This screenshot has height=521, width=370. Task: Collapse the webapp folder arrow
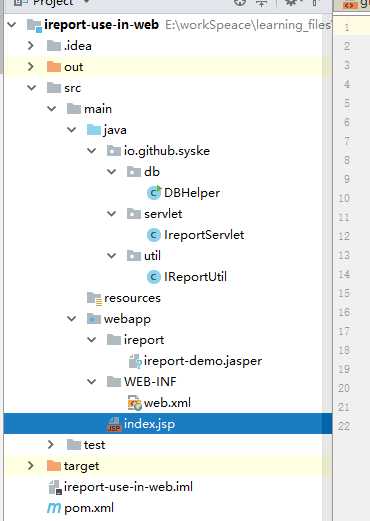click(x=72, y=319)
